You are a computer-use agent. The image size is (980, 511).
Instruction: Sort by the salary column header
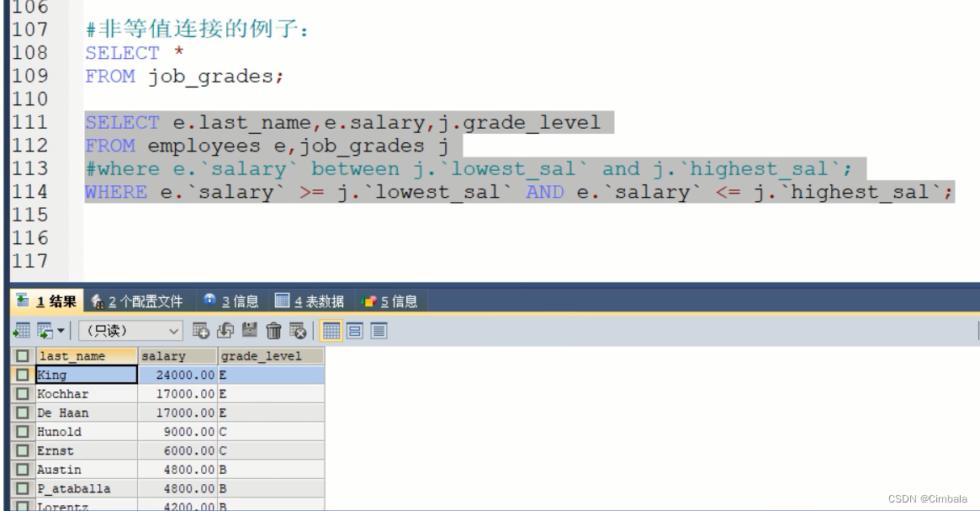click(x=177, y=356)
